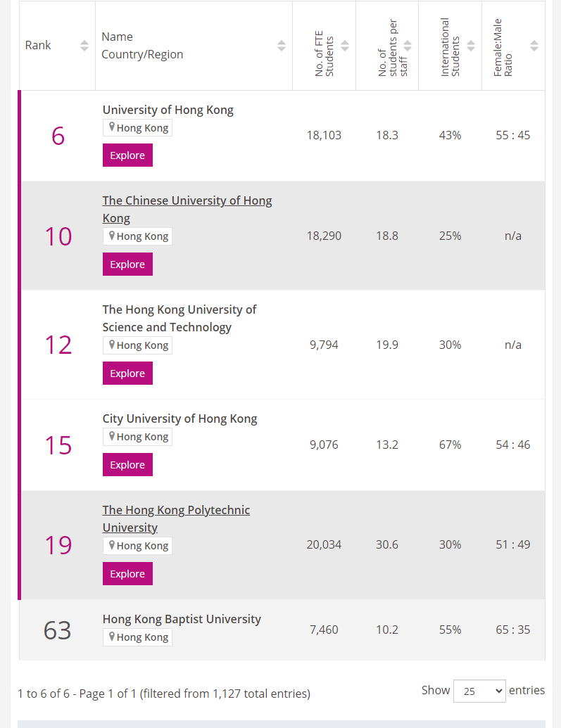Sort by students per staff column
561x728 pixels.
pos(408,46)
